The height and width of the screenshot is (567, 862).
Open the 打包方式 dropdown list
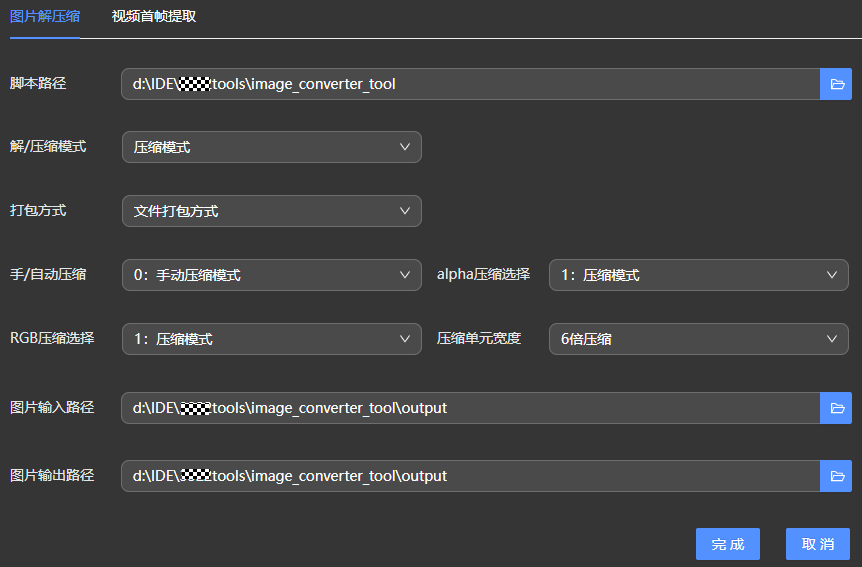(x=271, y=211)
